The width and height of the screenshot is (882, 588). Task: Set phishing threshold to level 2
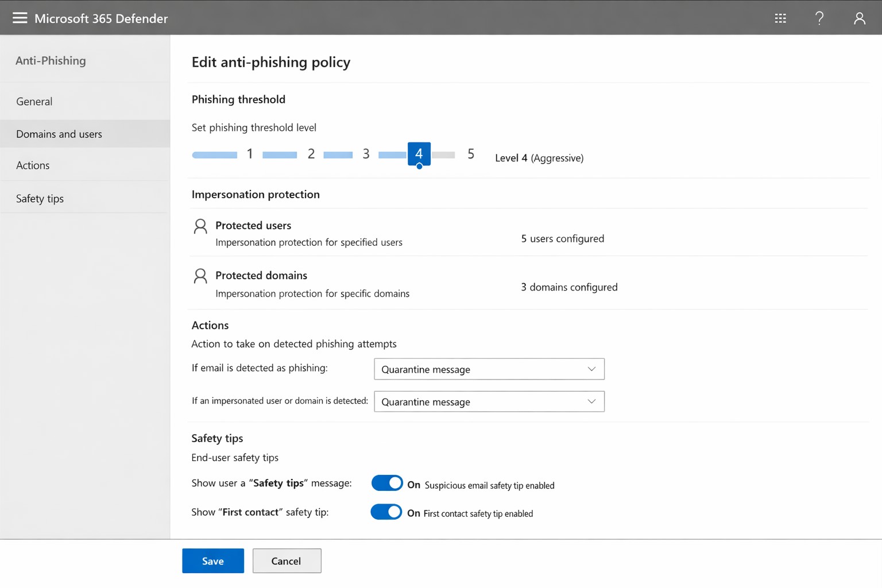coord(311,154)
